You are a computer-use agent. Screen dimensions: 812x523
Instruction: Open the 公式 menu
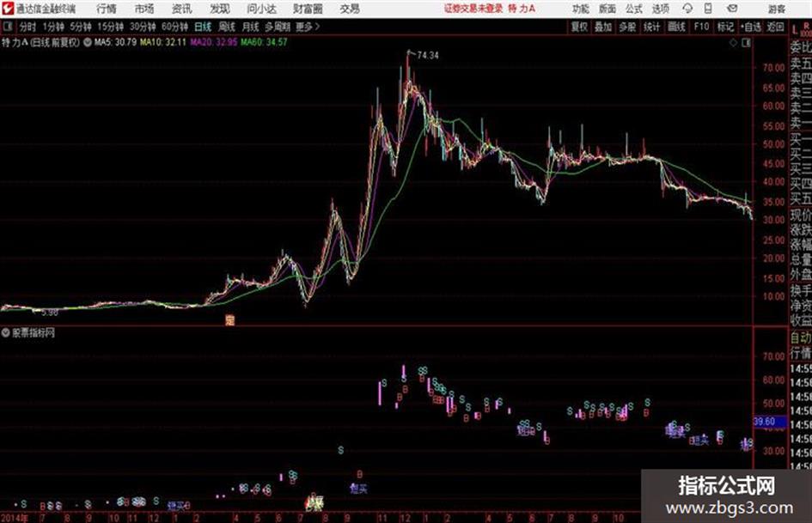pyautogui.click(x=634, y=9)
